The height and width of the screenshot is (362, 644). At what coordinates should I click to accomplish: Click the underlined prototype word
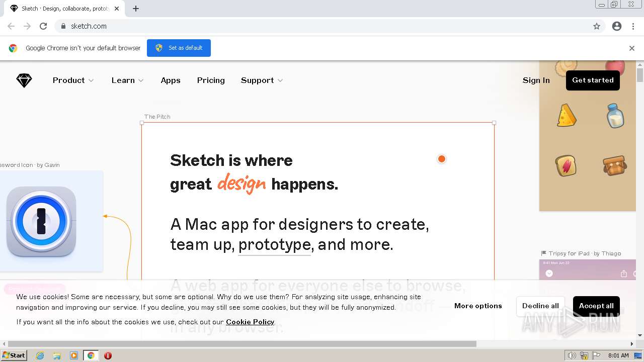(274, 245)
